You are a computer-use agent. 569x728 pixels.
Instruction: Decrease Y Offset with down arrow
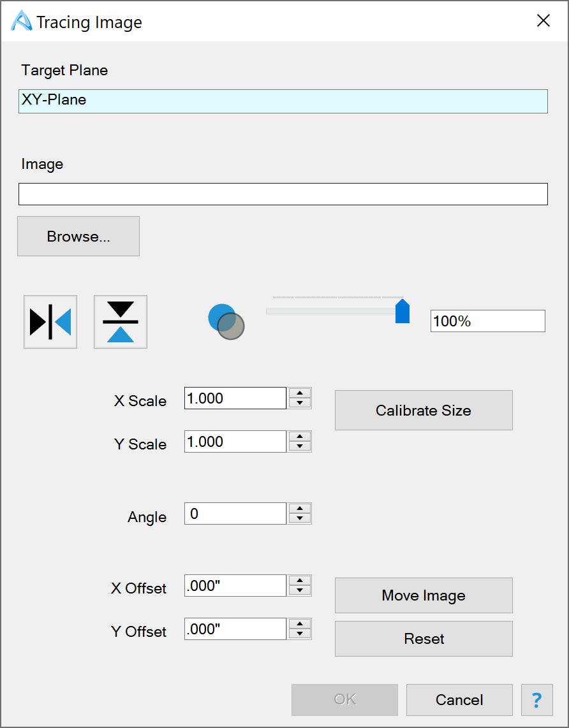pyautogui.click(x=300, y=634)
